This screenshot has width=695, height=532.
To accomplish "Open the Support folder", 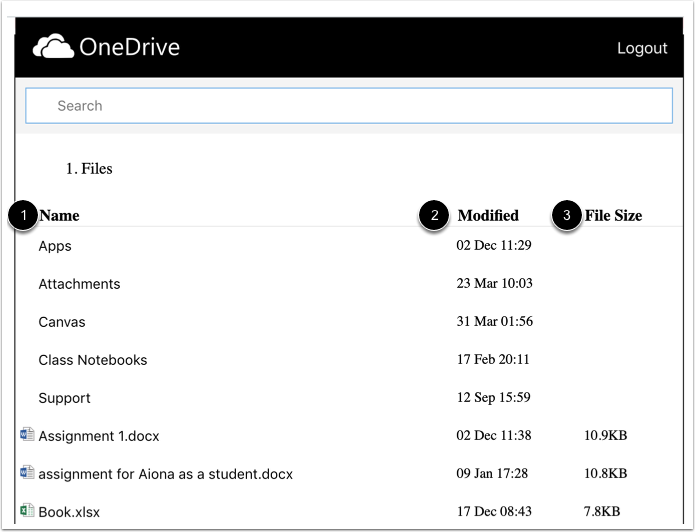I will [64, 398].
